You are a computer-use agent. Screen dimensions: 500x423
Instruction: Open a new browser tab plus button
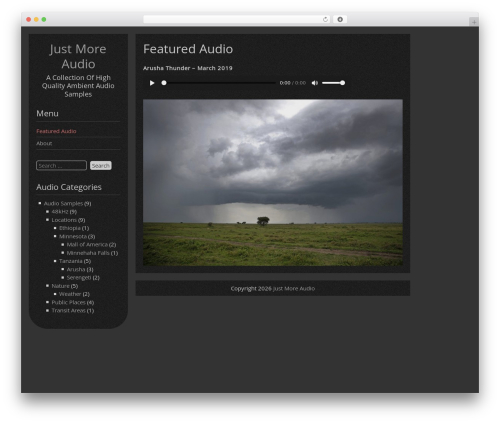[x=474, y=22]
